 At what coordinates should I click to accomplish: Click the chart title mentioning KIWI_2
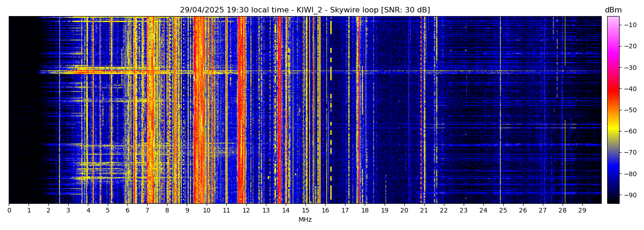click(305, 10)
